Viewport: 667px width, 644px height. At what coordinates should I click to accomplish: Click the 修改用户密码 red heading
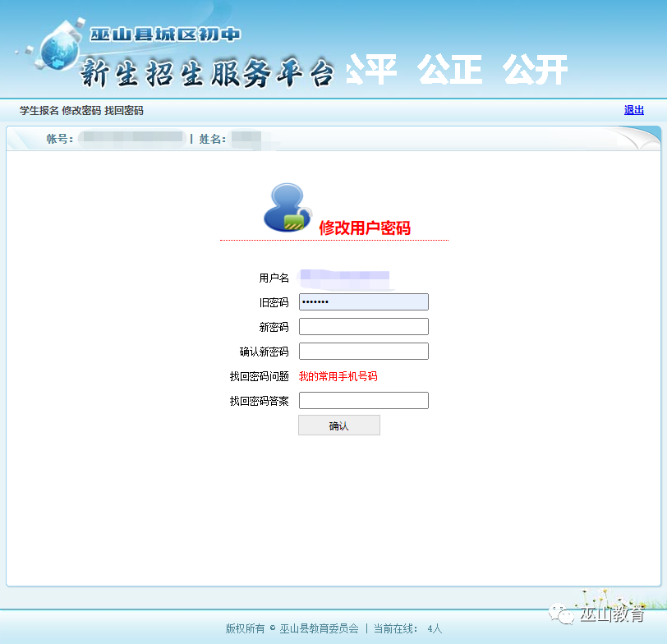pos(365,228)
